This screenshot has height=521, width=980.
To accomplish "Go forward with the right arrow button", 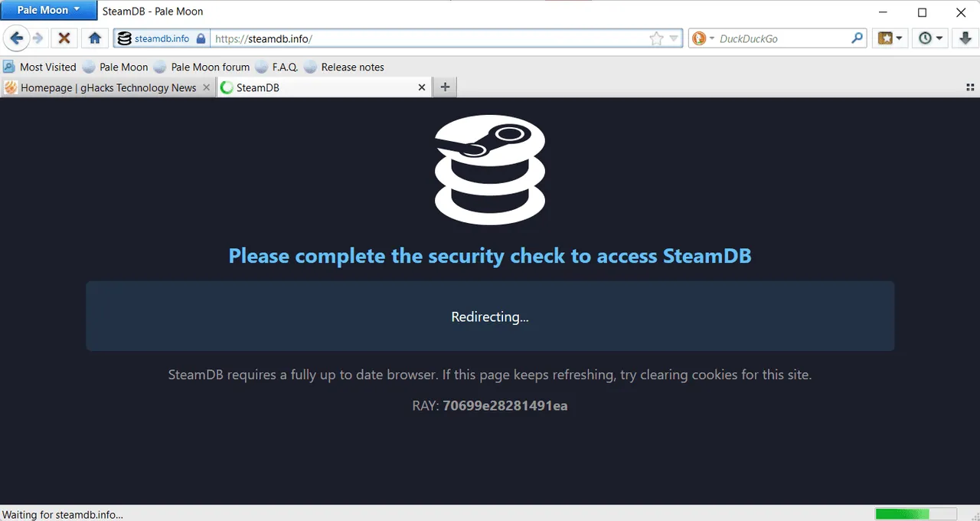I will tap(38, 38).
